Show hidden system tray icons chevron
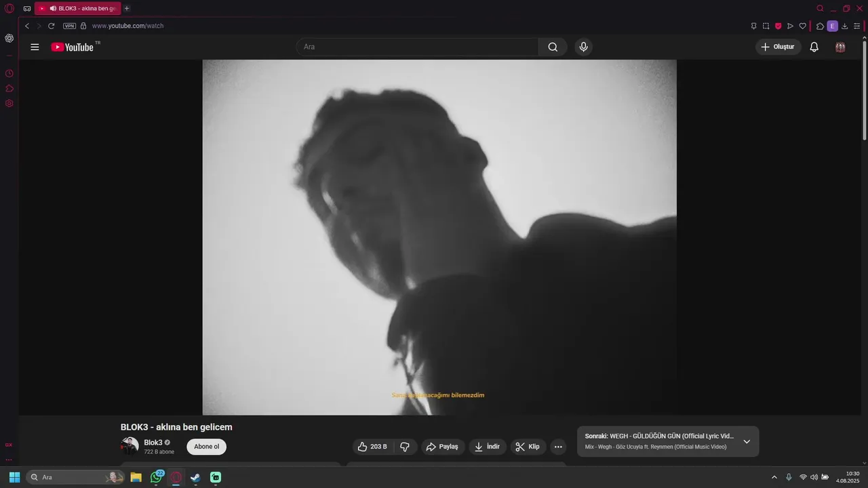 click(774, 477)
